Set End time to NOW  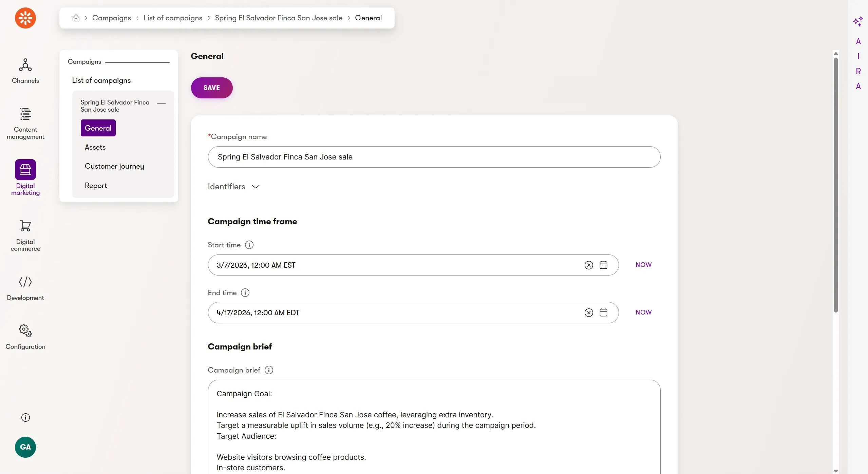(643, 312)
